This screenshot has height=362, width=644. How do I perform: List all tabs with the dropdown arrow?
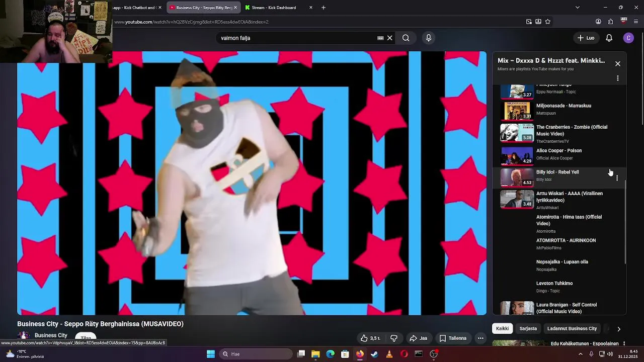578,8
